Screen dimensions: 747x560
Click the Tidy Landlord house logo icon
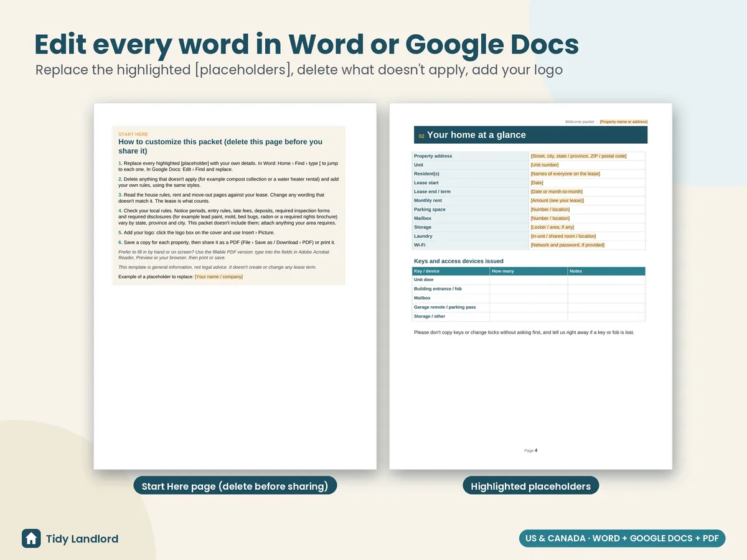(x=31, y=538)
